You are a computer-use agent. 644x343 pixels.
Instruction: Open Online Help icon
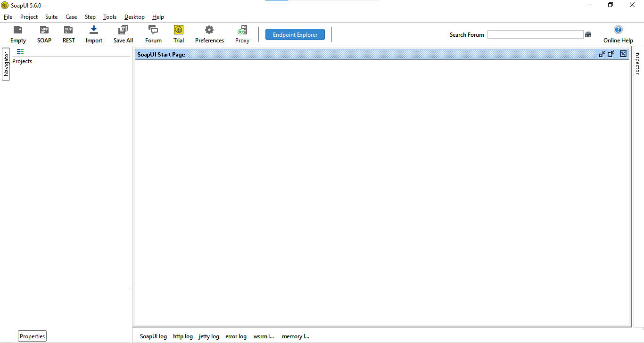(618, 30)
